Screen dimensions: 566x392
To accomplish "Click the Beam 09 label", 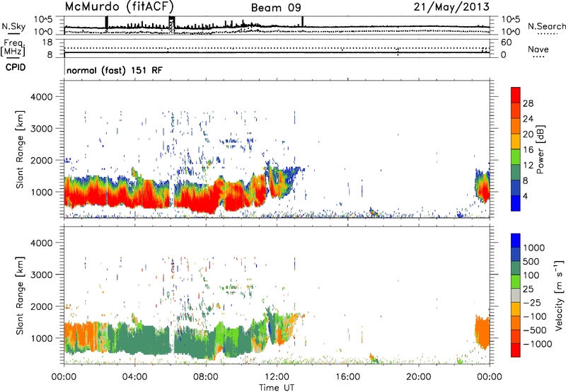I will coord(276,8).
